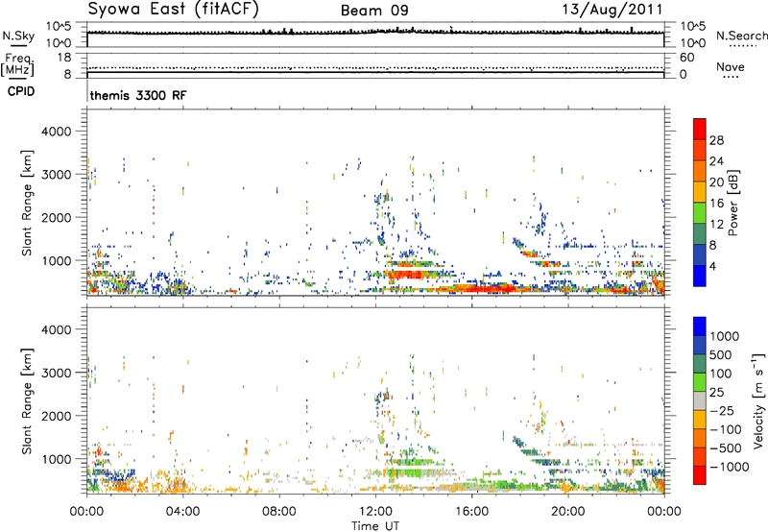Image resolution: width=768 pixels, height=532 pixels.
Task: Click bright blue bottom power colorbar segment
Action: click(x=700, y=276)
